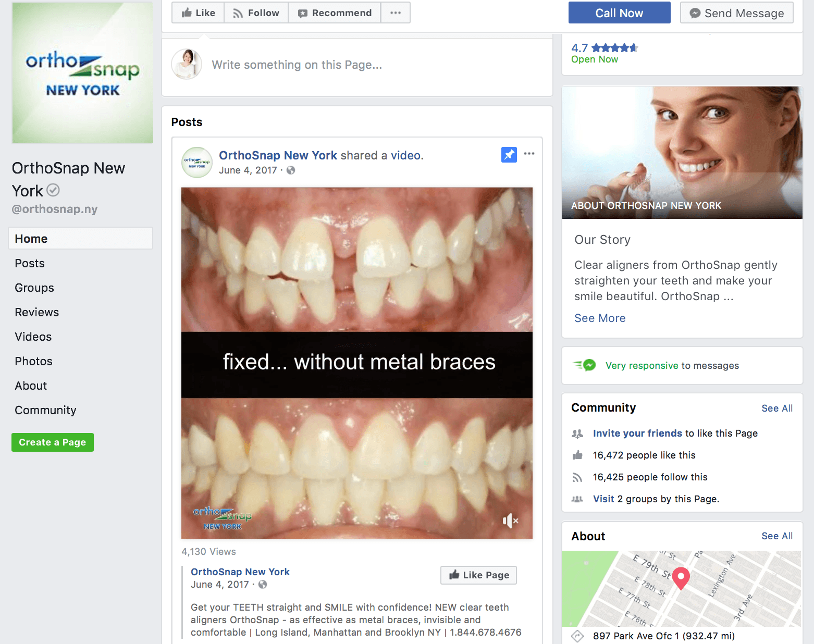Screen dimensions: 814x644
Task: Select the Home tab in sidebar
Action: tap(80, 239)
